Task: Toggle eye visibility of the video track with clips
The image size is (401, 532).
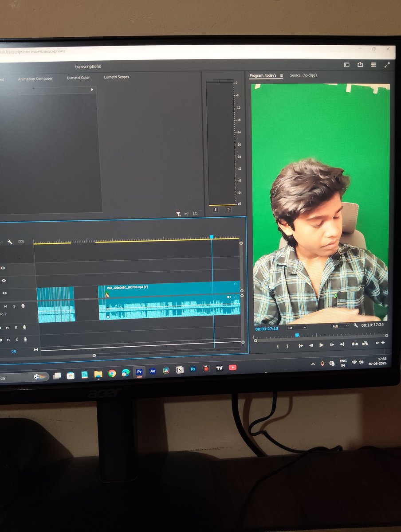Action: click(x=4, y=293)
